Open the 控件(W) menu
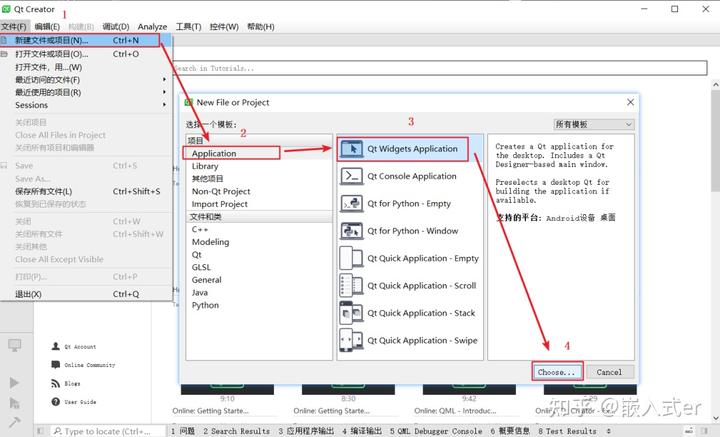Screen dimensions: 720x437 tap(224, 27)
